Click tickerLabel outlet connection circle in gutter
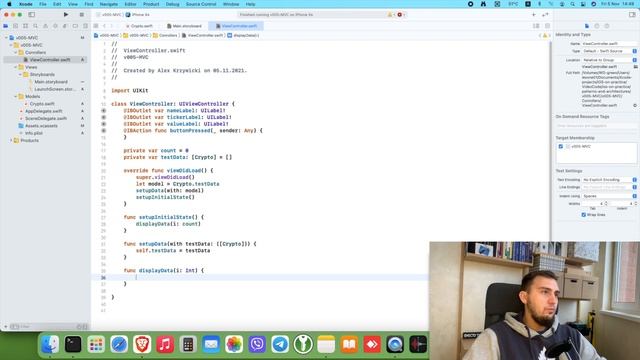The height and width of the screenshot is (360, 640). [104, 117]
